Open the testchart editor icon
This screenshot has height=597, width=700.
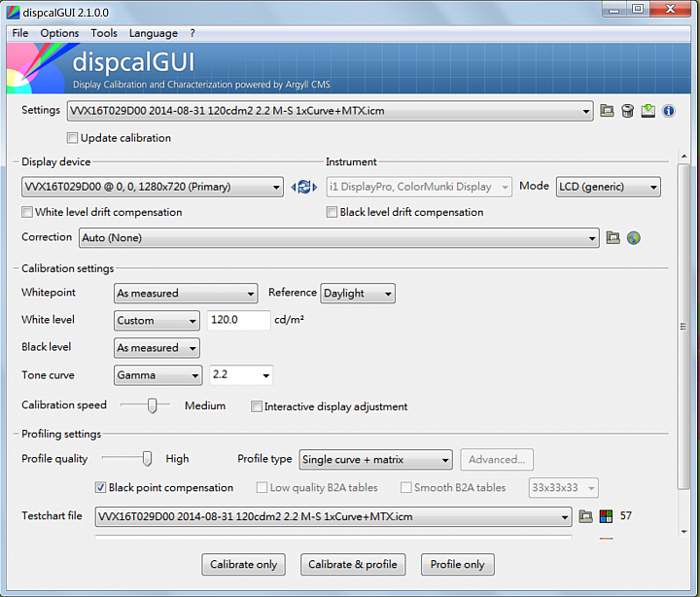pyautogui.click(x=606, y=516)
